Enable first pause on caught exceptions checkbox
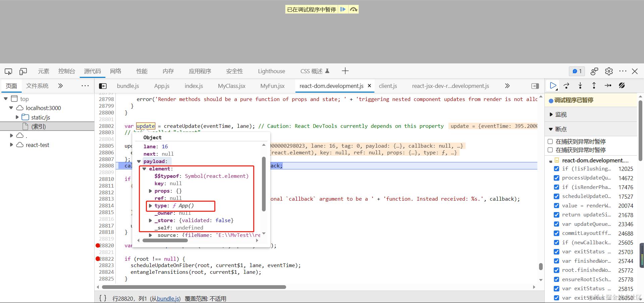 point(550,142)
